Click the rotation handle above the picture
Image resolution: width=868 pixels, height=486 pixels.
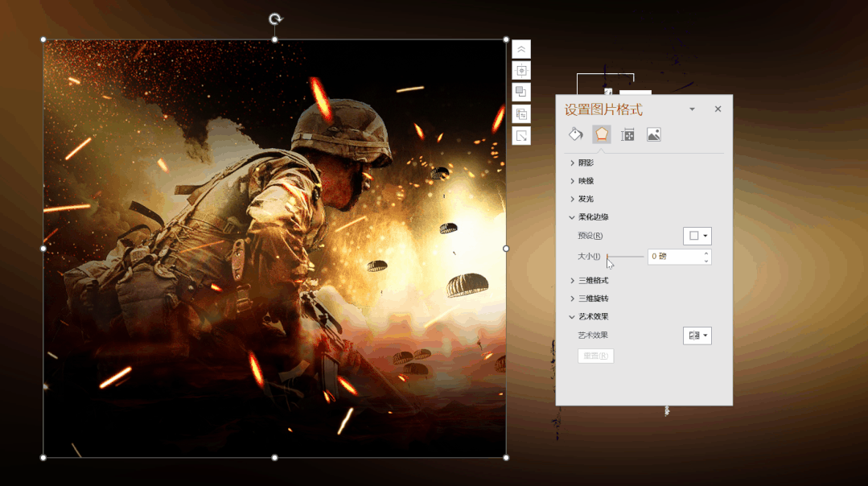click(275, 19)
